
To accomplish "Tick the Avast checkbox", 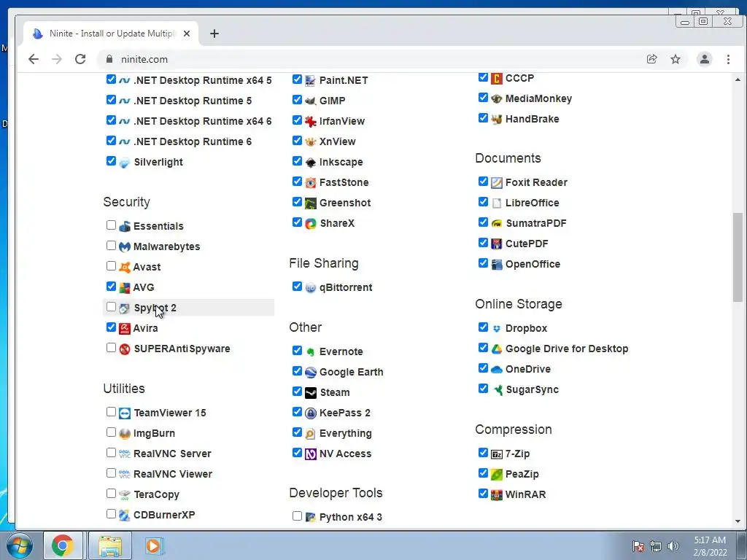I will point(111,265).
